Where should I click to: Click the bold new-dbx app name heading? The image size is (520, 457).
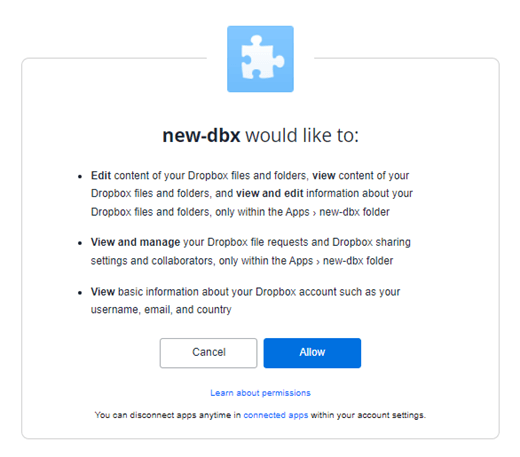201,135
